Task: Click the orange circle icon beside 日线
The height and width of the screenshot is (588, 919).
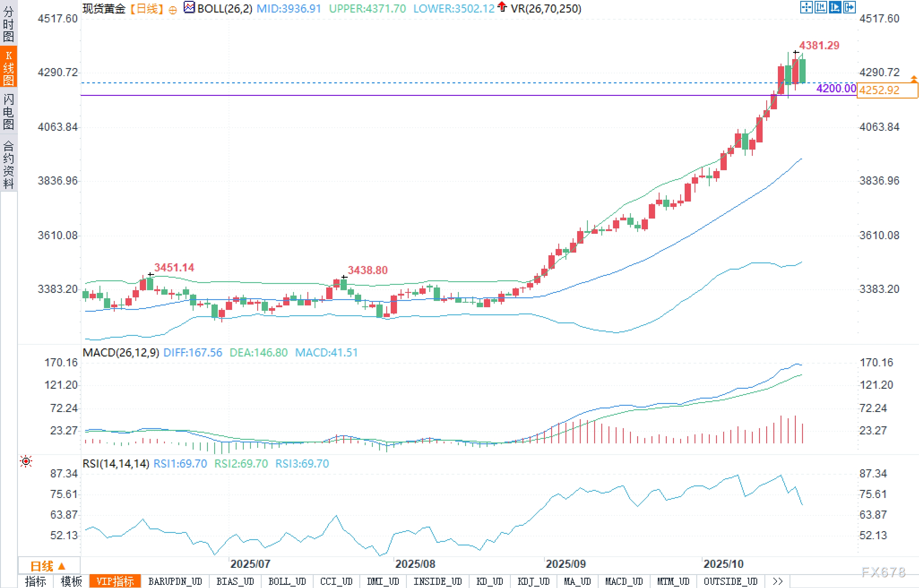Action: pos(173,10)
